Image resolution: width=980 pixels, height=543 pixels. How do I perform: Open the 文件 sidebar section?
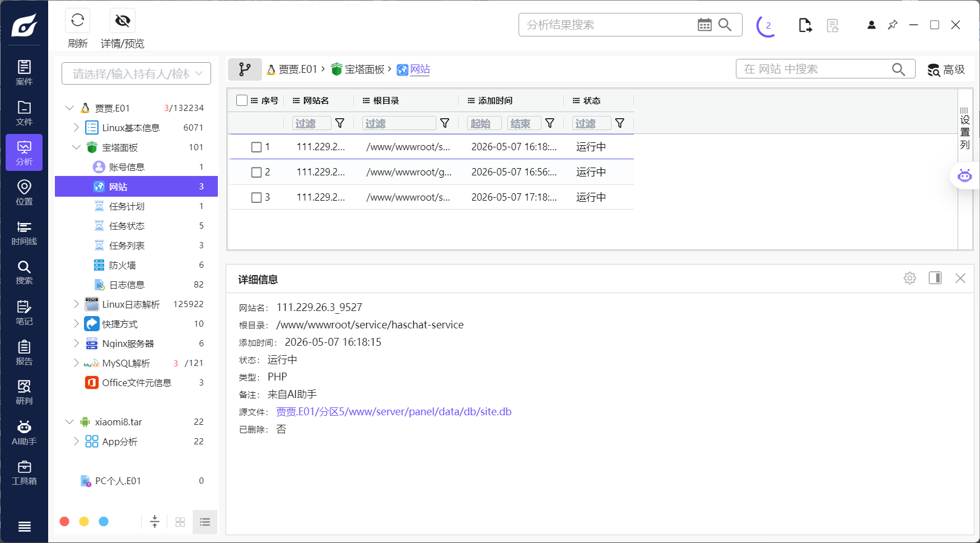[x=24, y=113]
